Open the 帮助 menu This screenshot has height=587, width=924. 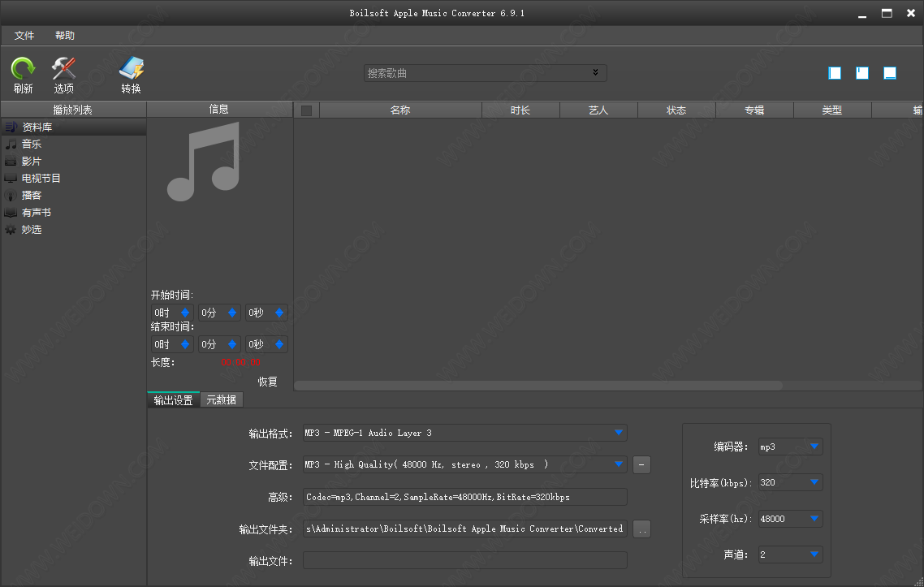[65, 36]
